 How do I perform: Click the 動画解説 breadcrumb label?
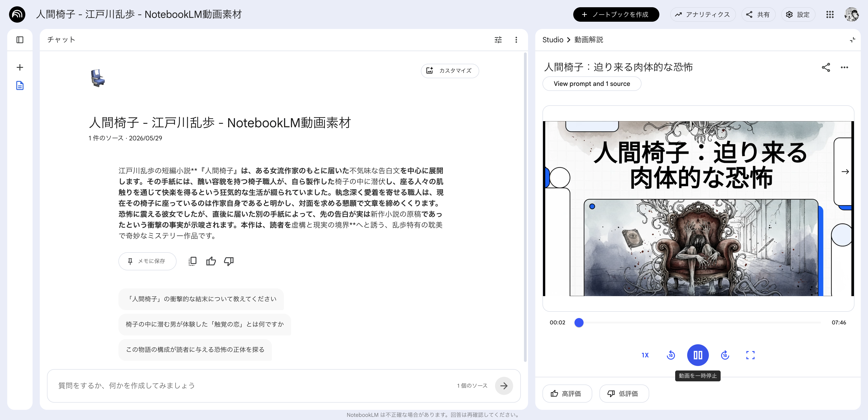click(x=589, y=40)
